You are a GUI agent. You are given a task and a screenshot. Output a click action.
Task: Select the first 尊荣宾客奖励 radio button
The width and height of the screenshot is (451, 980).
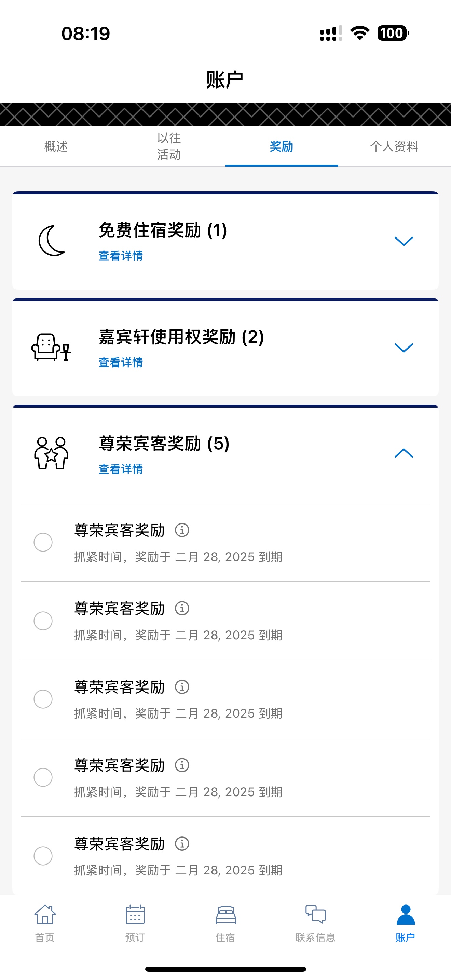(x=43, y=542)
